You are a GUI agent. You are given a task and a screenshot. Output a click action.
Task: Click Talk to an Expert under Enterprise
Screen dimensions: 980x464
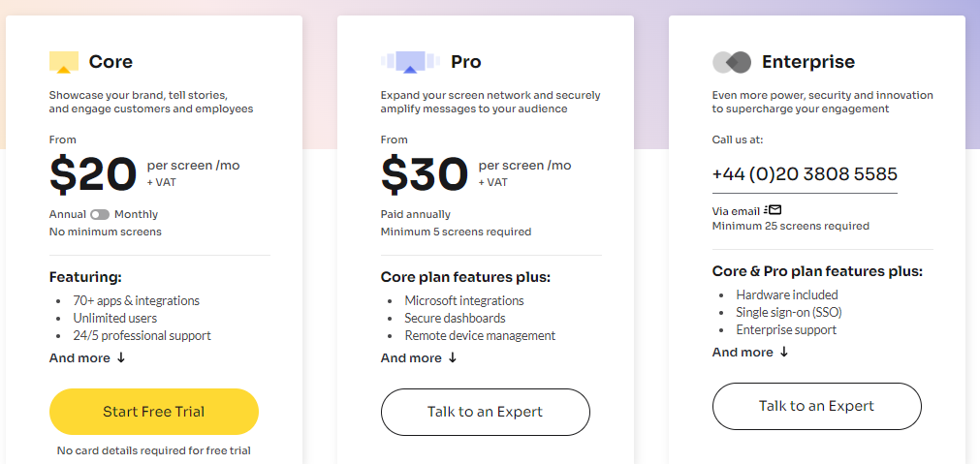816,406
